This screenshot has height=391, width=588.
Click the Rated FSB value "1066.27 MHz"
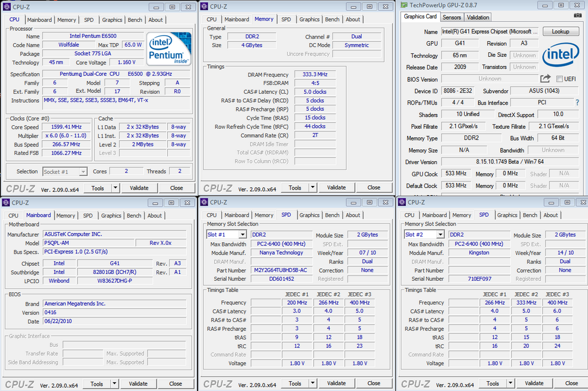coord(67,153)
